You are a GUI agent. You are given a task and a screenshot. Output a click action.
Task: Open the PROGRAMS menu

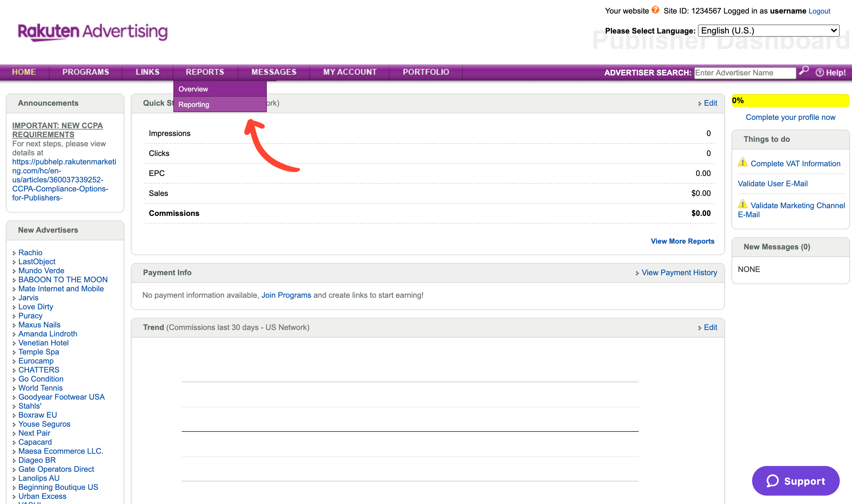(x=86, y=72)
